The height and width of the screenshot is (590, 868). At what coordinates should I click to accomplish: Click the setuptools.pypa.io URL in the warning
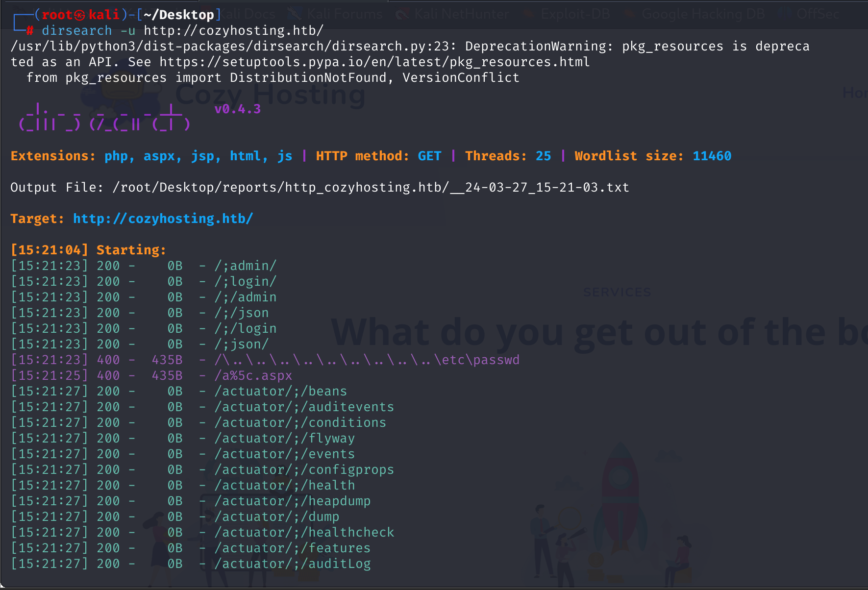click(374, 62)
